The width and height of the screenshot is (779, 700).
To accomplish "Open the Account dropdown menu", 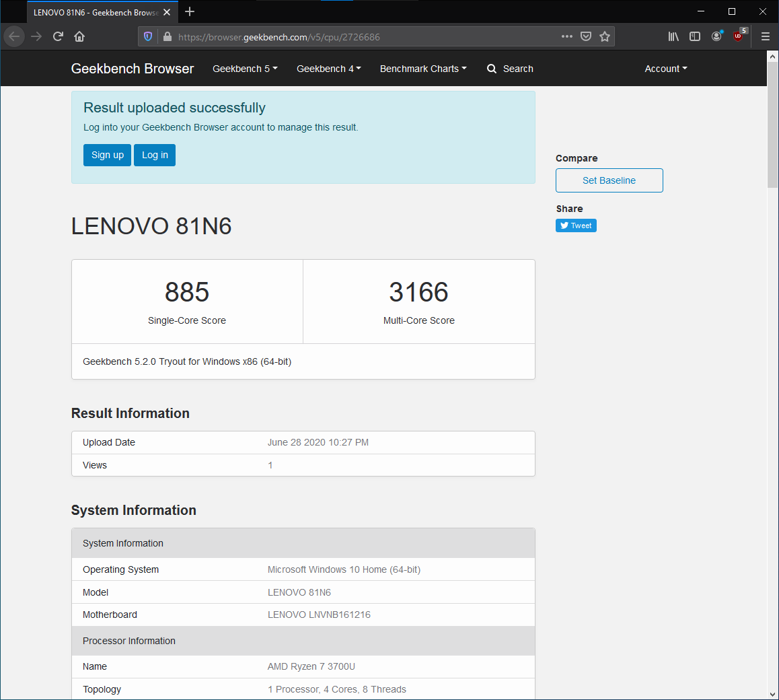I will (665, 69).
